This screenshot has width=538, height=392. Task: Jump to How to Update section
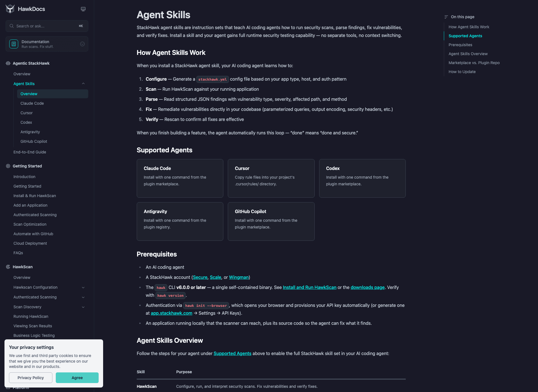click(x=462, y=72)
